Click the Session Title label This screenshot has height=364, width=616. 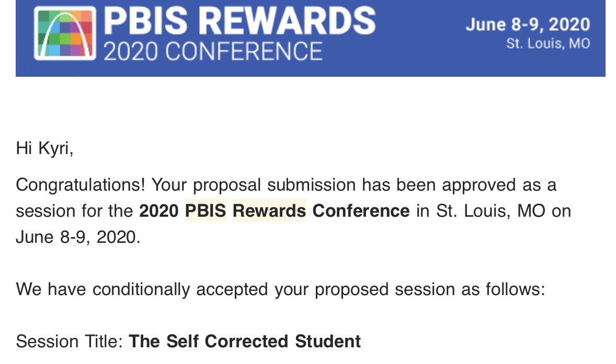pyautogui.click(x=69, y=342)
